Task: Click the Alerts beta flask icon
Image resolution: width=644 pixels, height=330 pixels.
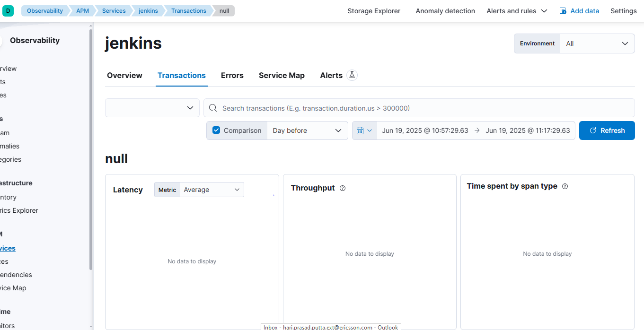Action: click(x=352, y=75)
